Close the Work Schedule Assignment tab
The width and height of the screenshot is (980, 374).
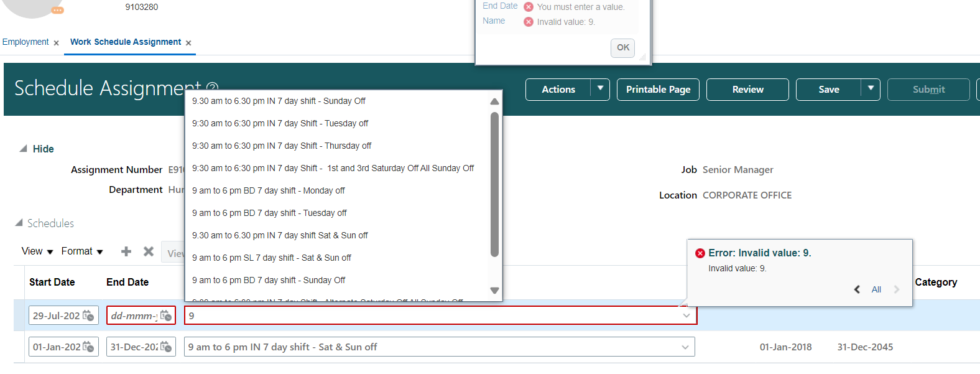[188, 43]
